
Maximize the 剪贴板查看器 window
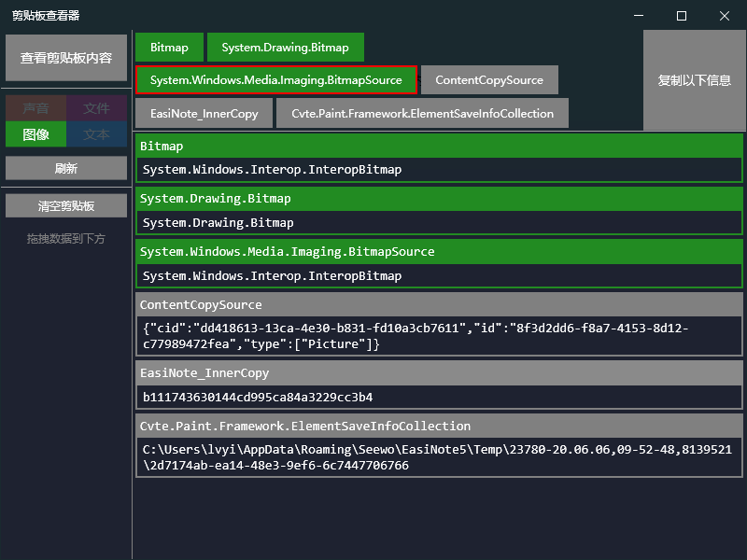(x=682, y=16)
